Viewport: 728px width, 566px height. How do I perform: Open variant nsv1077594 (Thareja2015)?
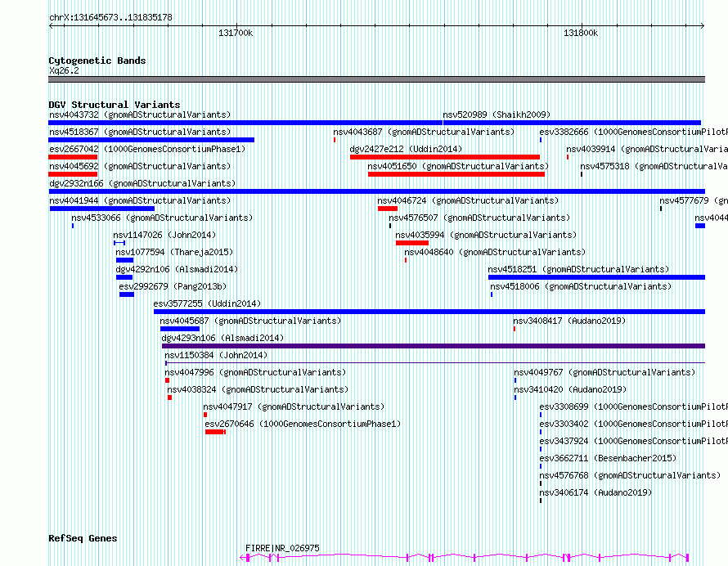tap(174, 252)
